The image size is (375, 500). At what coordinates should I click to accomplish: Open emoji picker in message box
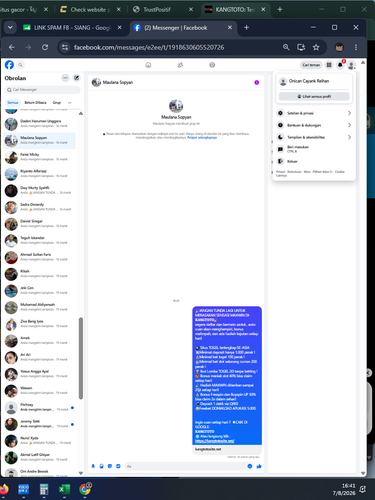click(250, 466)
